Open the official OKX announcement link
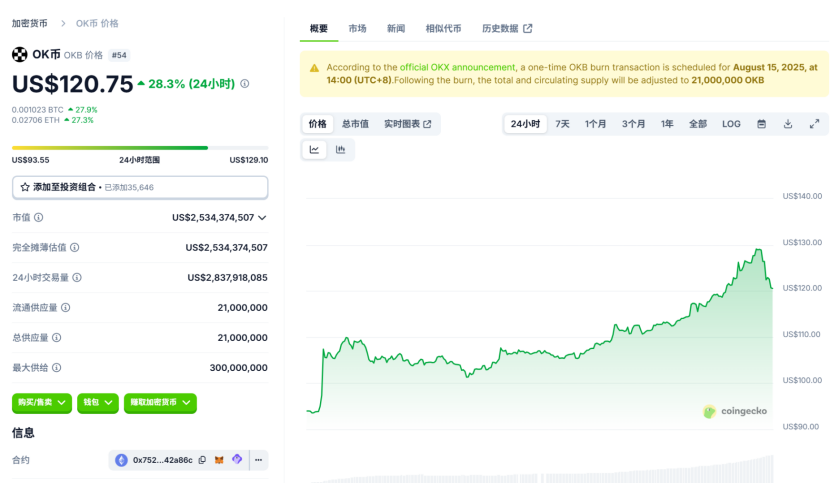This screenshot has height=483, width=831. (x=457, y=67)
